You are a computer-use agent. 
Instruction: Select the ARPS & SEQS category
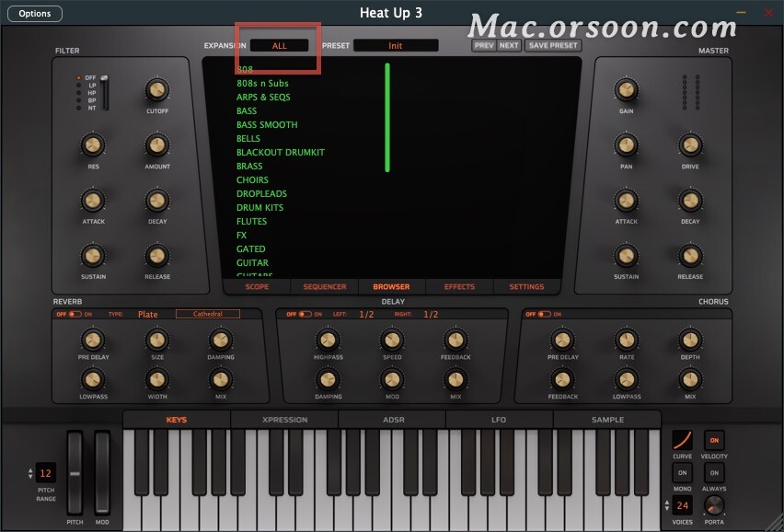[263, 97]
